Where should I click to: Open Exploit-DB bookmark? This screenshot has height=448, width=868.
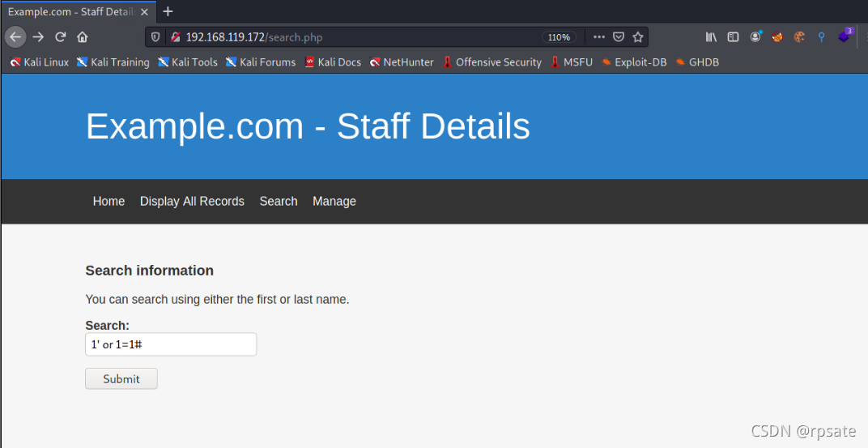(x=634, y=62)
